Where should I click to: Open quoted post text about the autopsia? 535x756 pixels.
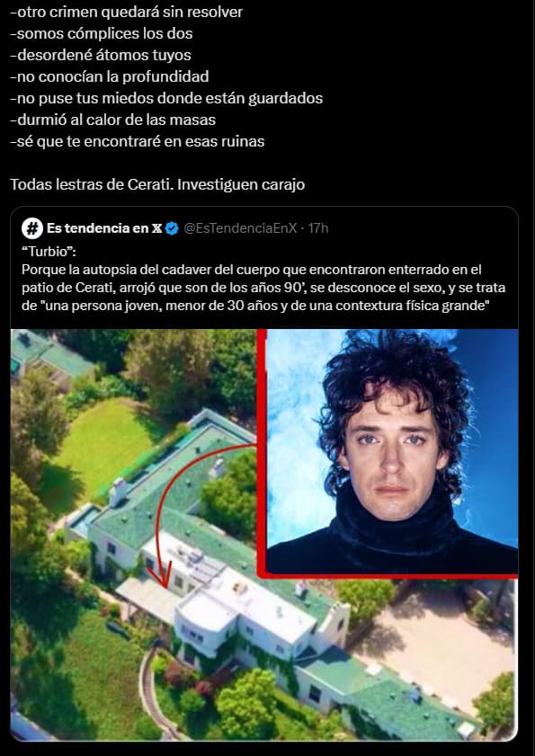click(263, 288)
